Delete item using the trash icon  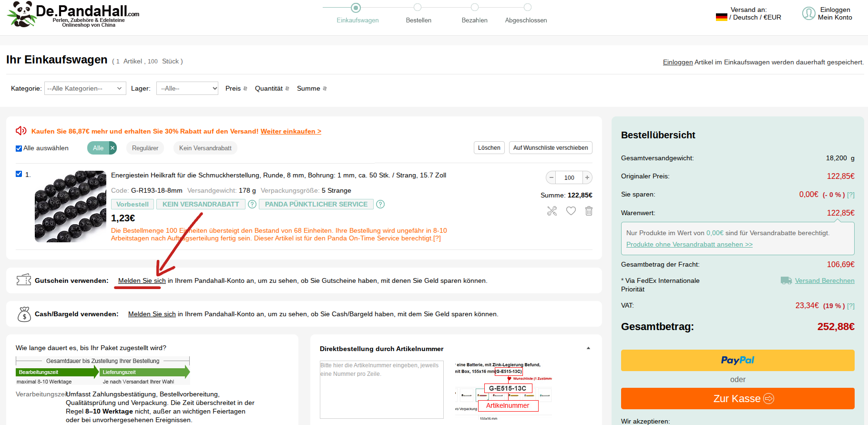coord(589,211)
